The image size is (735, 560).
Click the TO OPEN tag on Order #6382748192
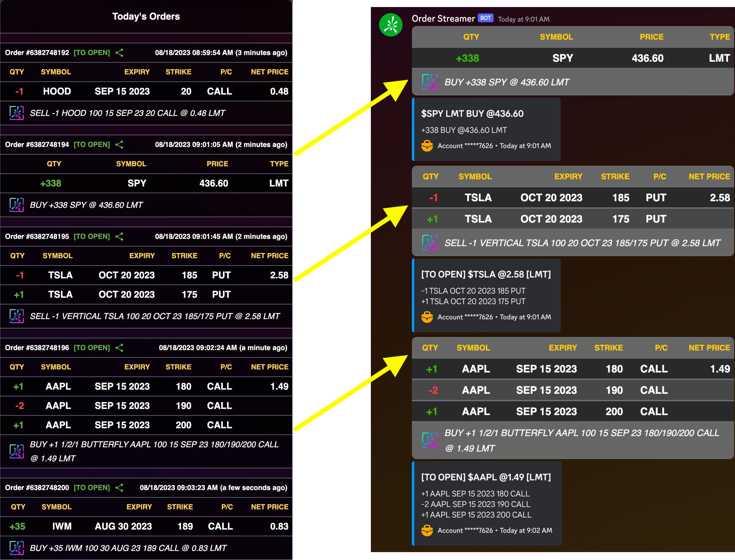(x=92, y=53)
